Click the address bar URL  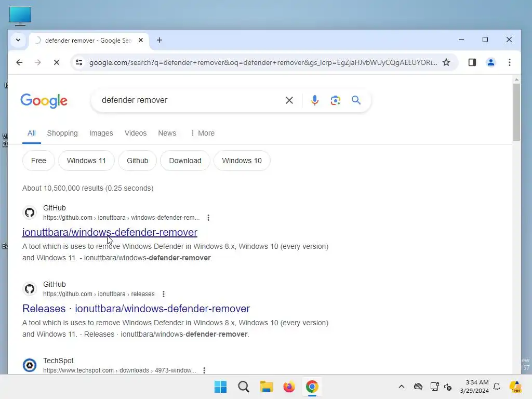coord(263,62)
